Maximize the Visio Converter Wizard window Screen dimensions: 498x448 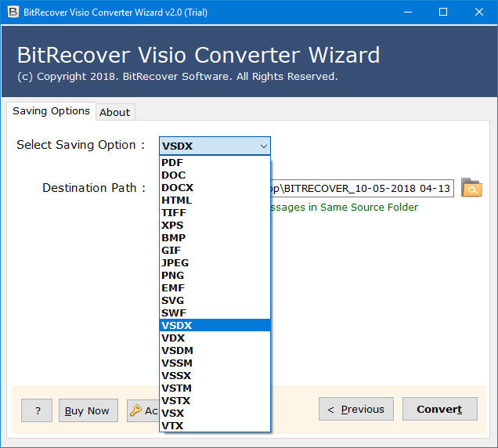point(443,12)
